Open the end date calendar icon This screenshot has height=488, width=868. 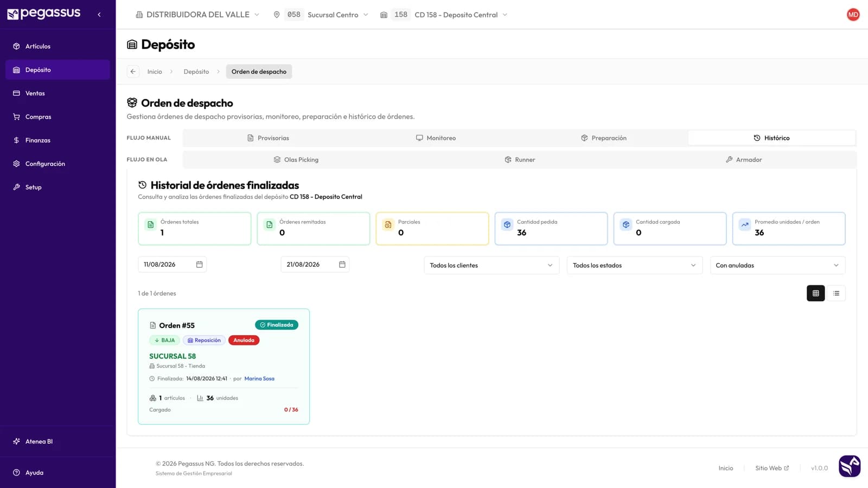click(x=342, y=265)
